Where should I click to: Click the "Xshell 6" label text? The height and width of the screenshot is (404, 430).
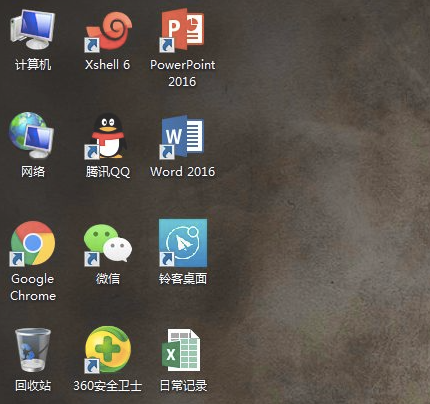tap(107, 65)
